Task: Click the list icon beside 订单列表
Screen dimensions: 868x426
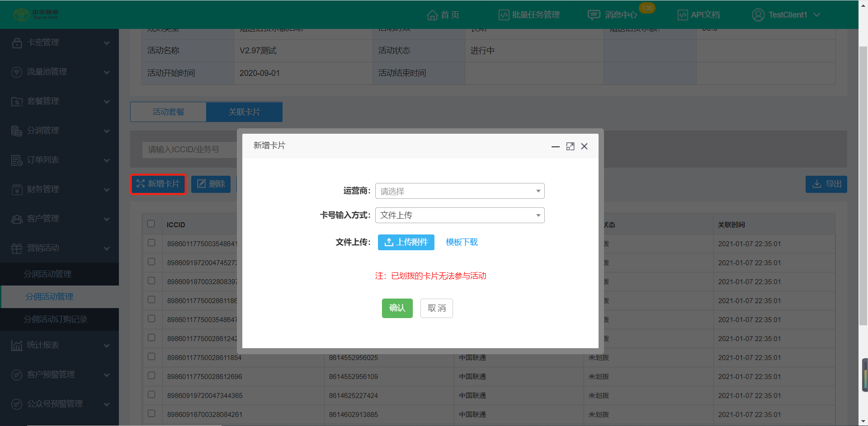Action: [x=17, y=160]
